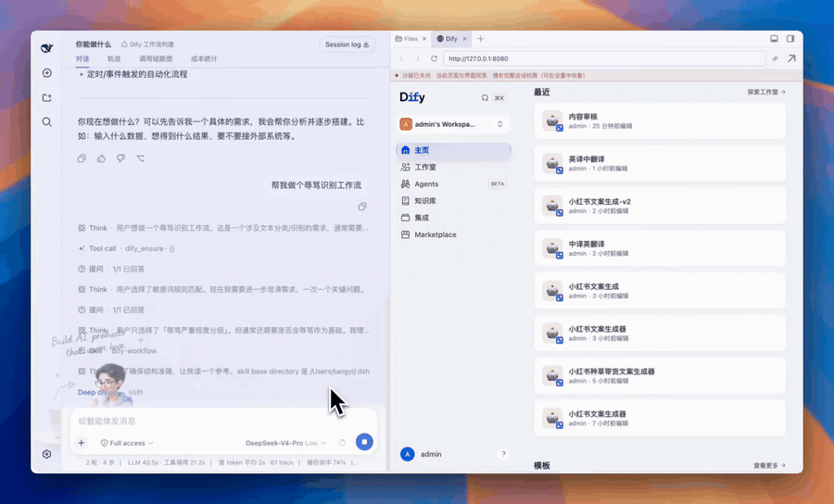
Task: Open 主页 in Dify sidebar
Action: [453, 150]
